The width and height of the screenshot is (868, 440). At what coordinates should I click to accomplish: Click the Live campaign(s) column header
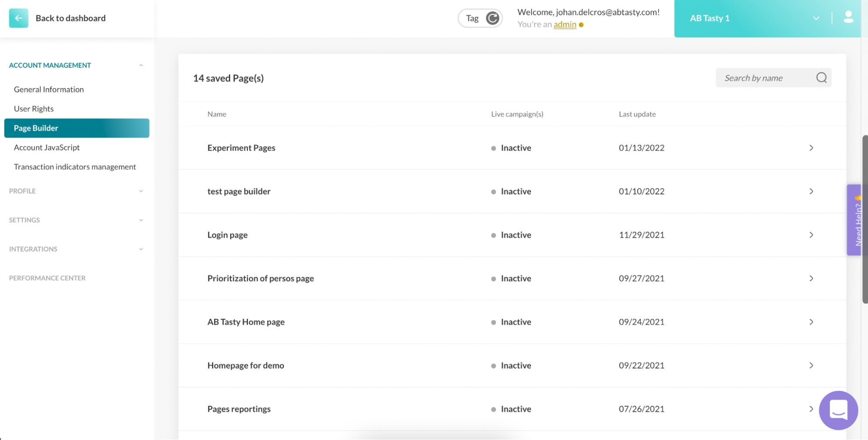click(x=517, y=114)
